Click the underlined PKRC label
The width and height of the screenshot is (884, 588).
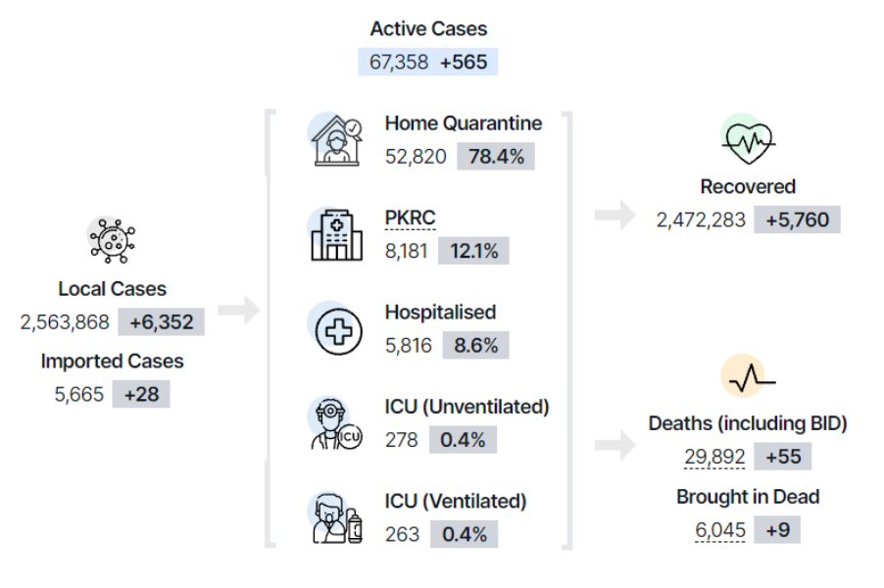click(x=410, y=218)
